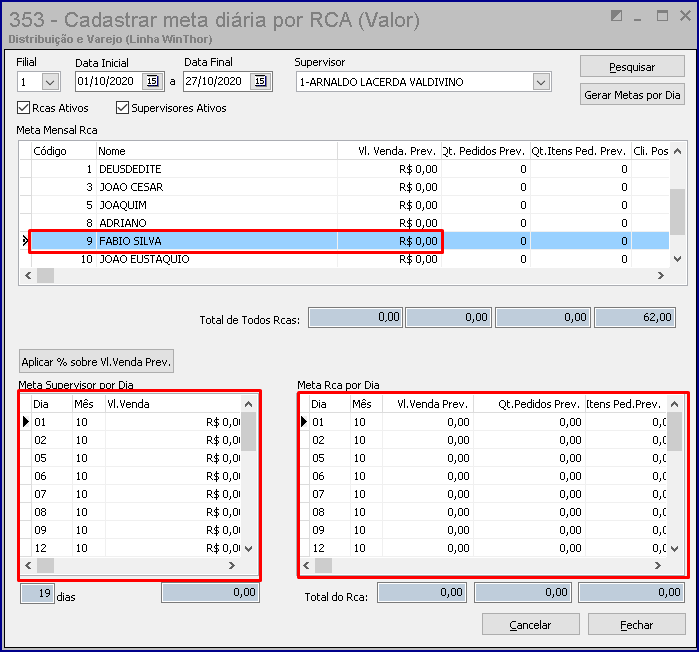The image size is (699, 652).
Task: Select the JOAO CESAR row
Action: (344, 187)
